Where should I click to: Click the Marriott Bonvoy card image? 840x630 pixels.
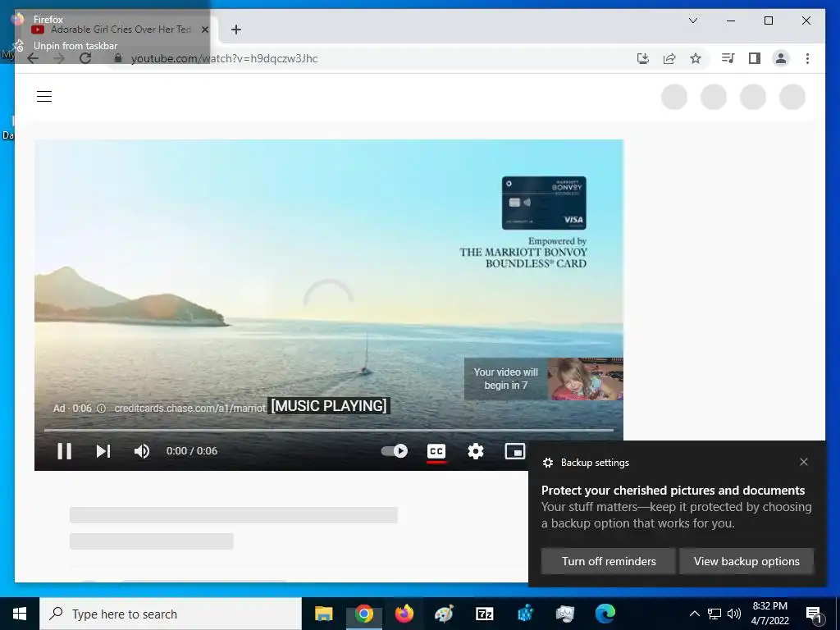[544, 203]
